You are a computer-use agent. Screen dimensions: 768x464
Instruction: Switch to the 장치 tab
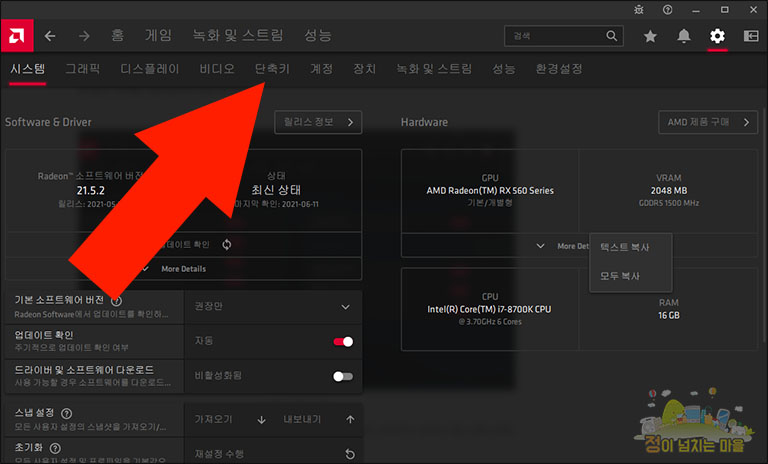tap(365, 69)
